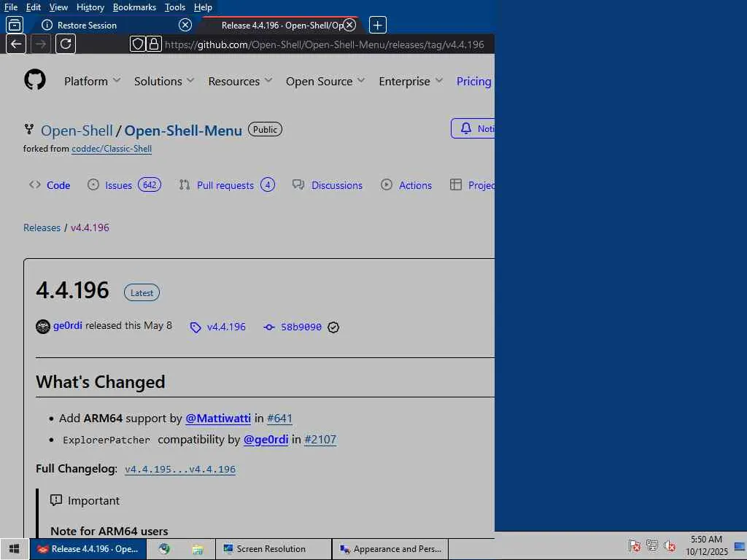Go back one page in browser
The height and width of the screenshot is (560, 747).
16,44
